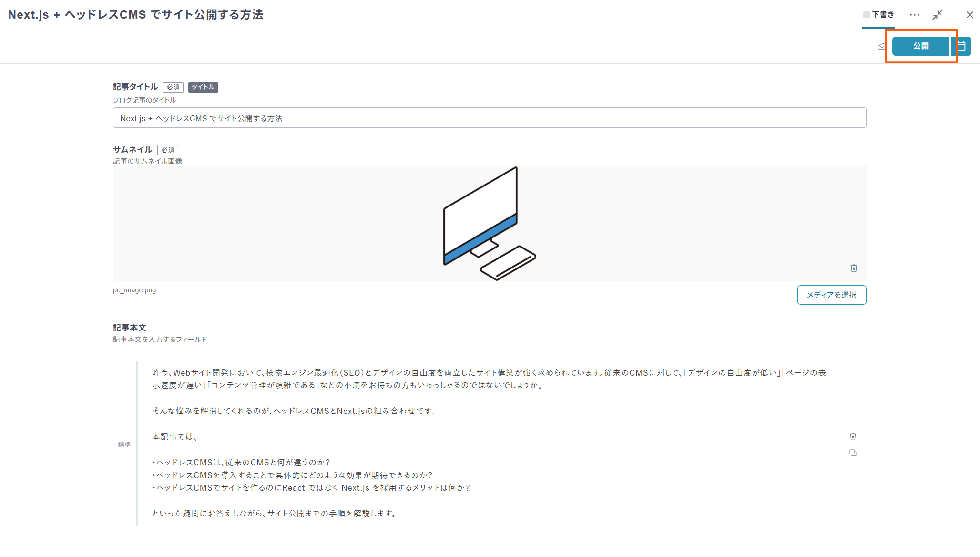Click the shrink editor view arrows icon
The image size is (980, 557).
(938, 15)
